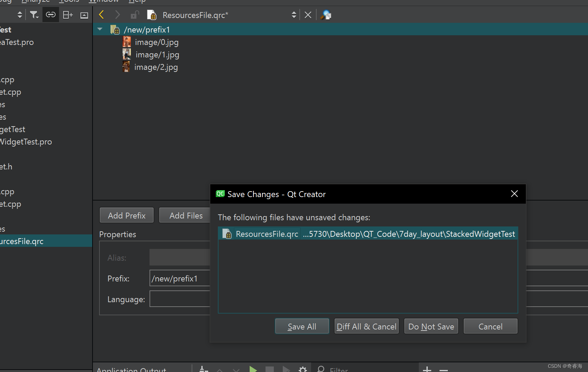Select WidgetTest.pro in the project tree

coord(26,142)
